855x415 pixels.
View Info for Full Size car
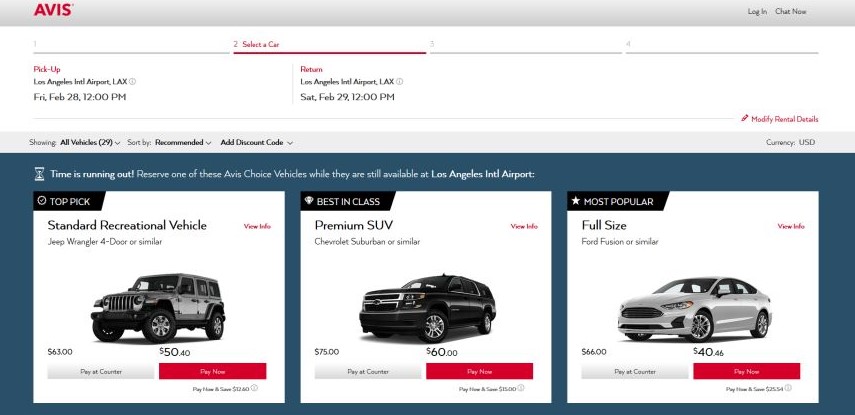tap(791, 226)
